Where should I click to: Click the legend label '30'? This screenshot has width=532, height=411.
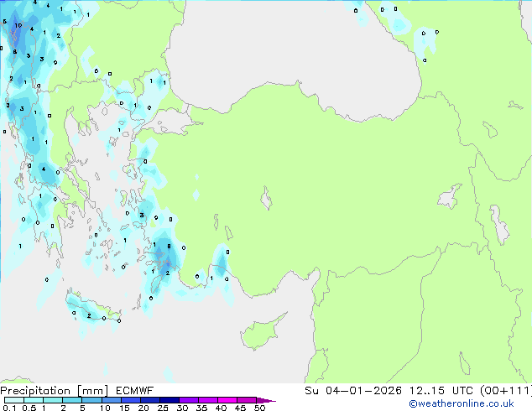(182, 408)
